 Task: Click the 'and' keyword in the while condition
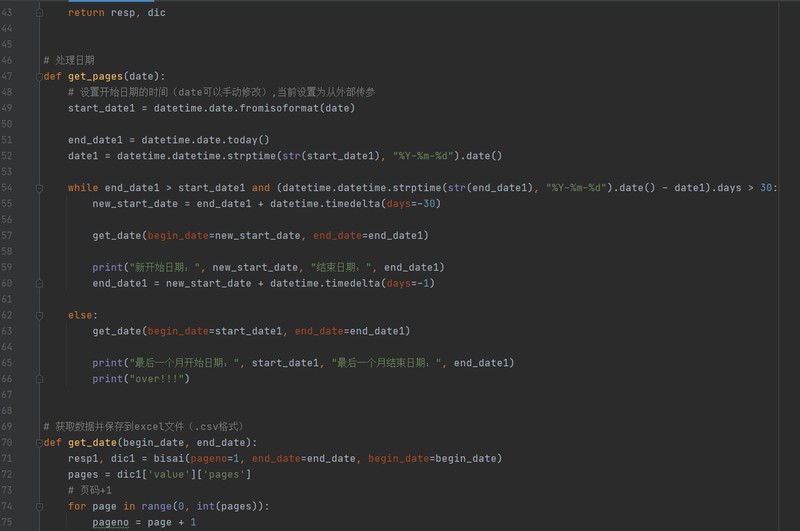point(261,188)
